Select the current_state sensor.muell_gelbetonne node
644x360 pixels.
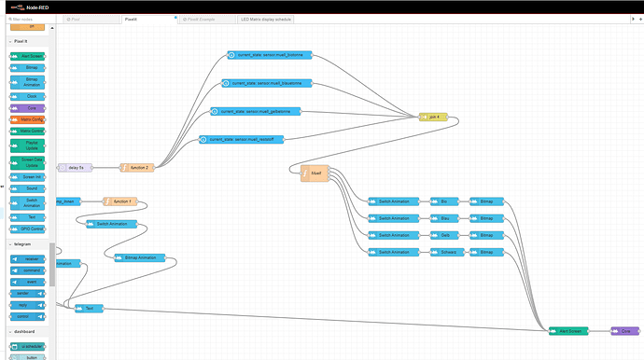256,112
